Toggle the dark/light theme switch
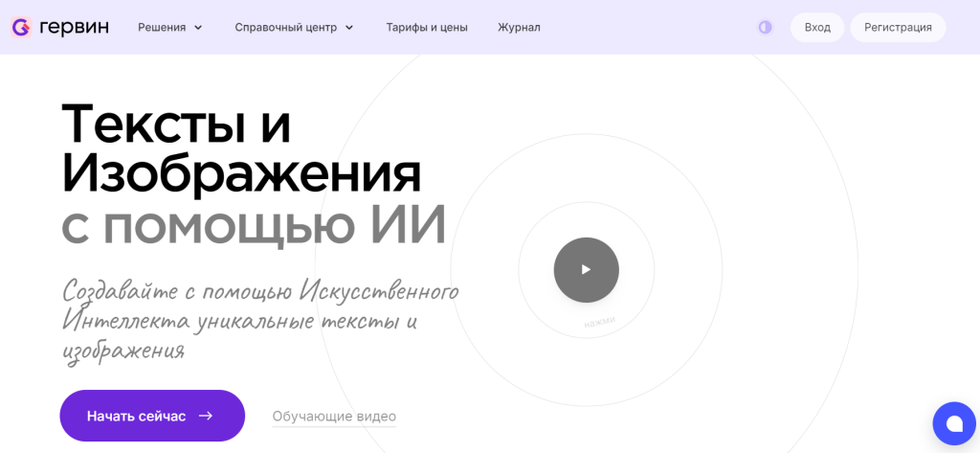The height and width of the screenshot is (453, 980). click(x=765, y=28)
